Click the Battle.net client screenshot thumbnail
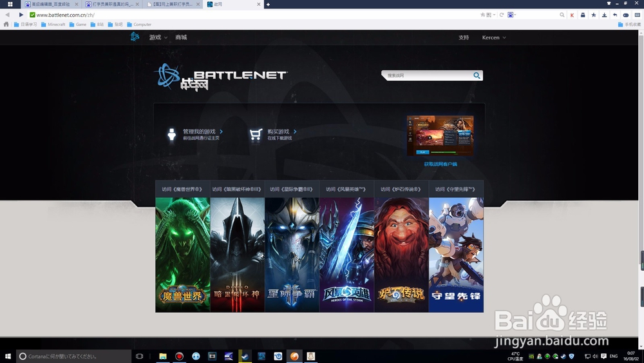Image resolution: width=644 pixels, height=363 pixels. pyautogui.click(x=440, y=135)
